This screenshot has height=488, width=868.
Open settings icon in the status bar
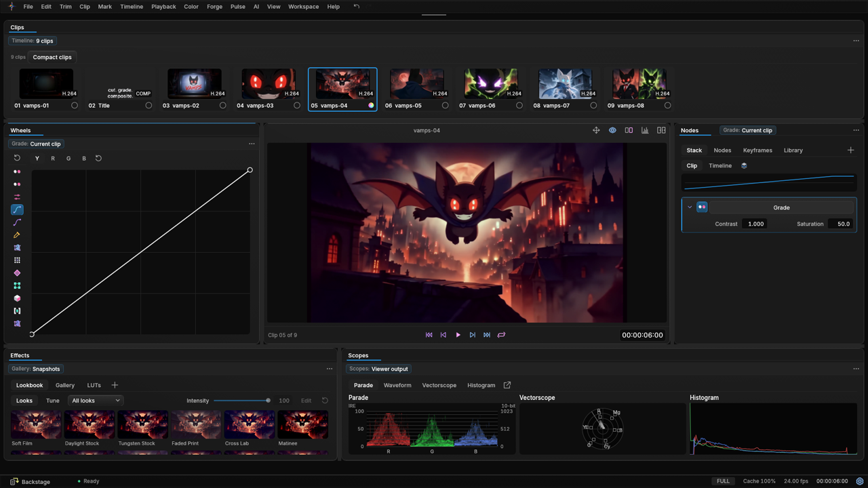click(x=859, y=481)
